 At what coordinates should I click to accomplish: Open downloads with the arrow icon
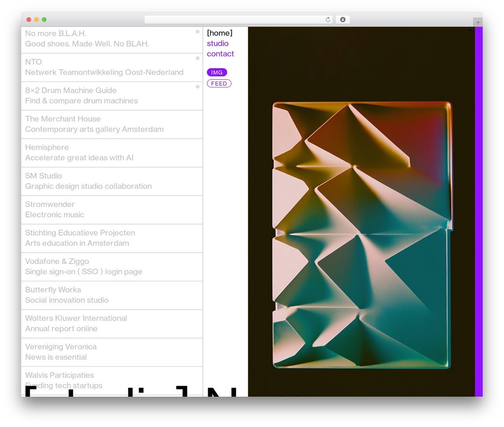coord(343,20)
